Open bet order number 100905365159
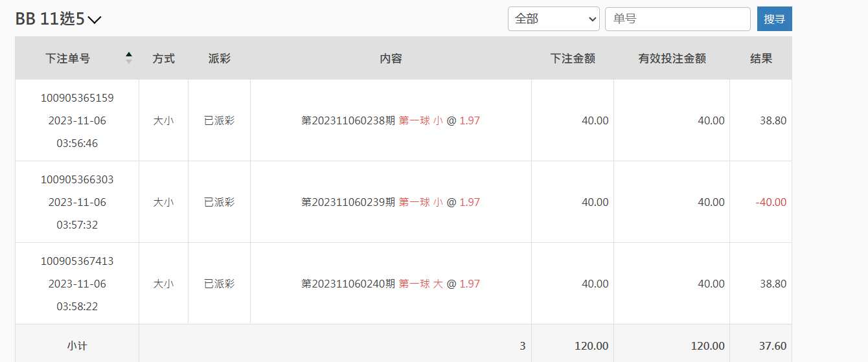 (77, 98)
